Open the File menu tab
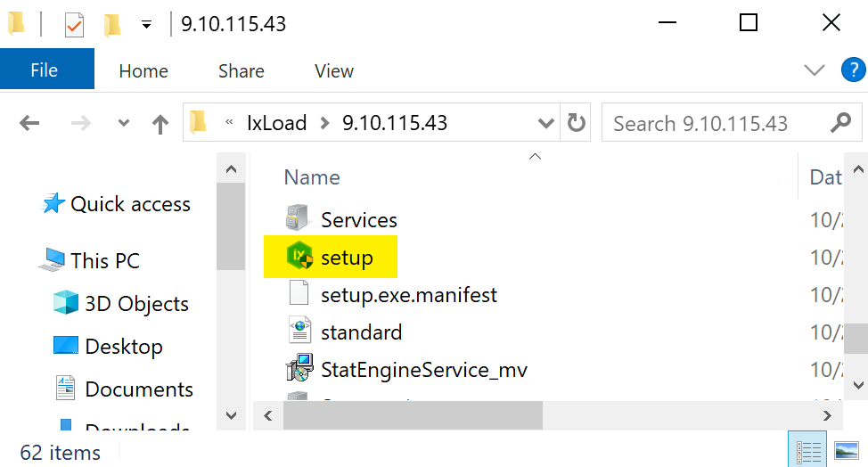 [x=45, y=70]
